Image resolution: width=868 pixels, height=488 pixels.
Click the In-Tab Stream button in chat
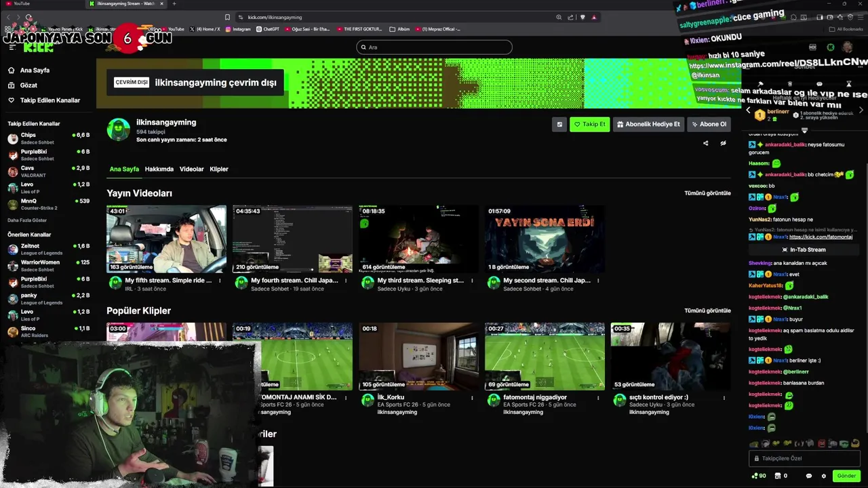pyautogui.click(x=804, y=249)
